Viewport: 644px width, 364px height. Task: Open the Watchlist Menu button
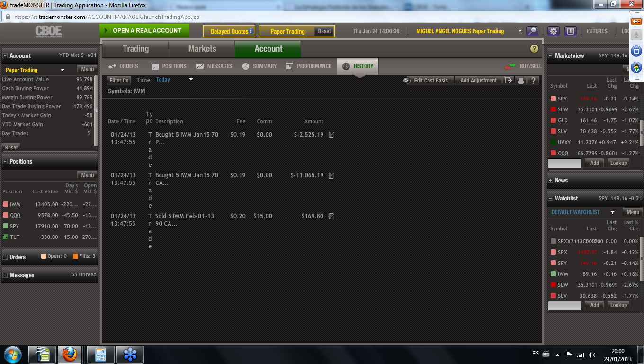[633, 212]
